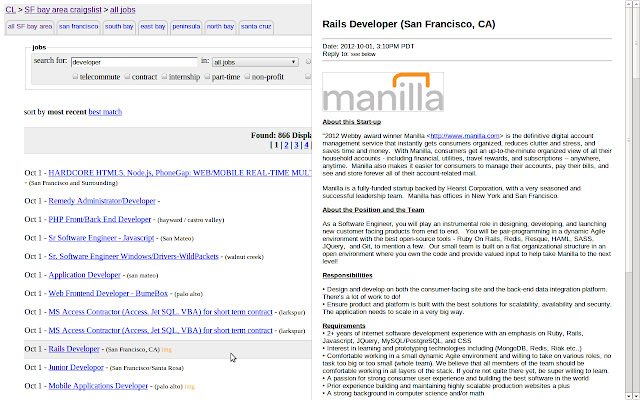Click the posting date 2012-10-01 text

tap(368, 47)
